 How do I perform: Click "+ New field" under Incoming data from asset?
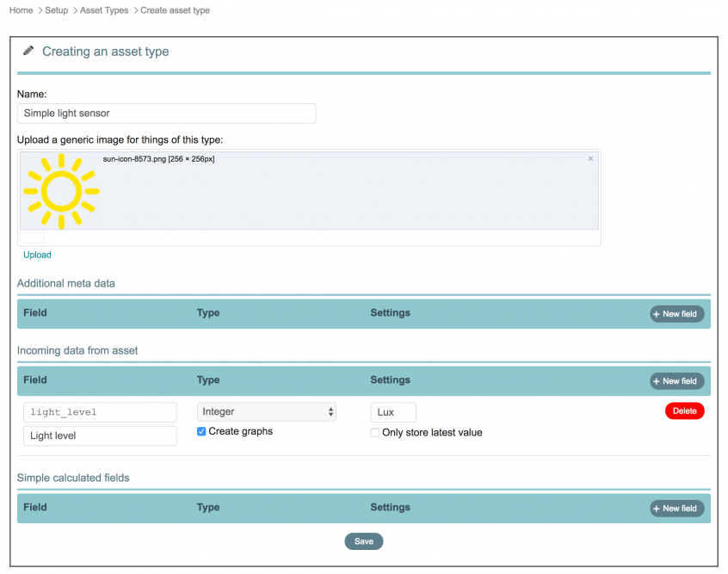tap(676, 380)
